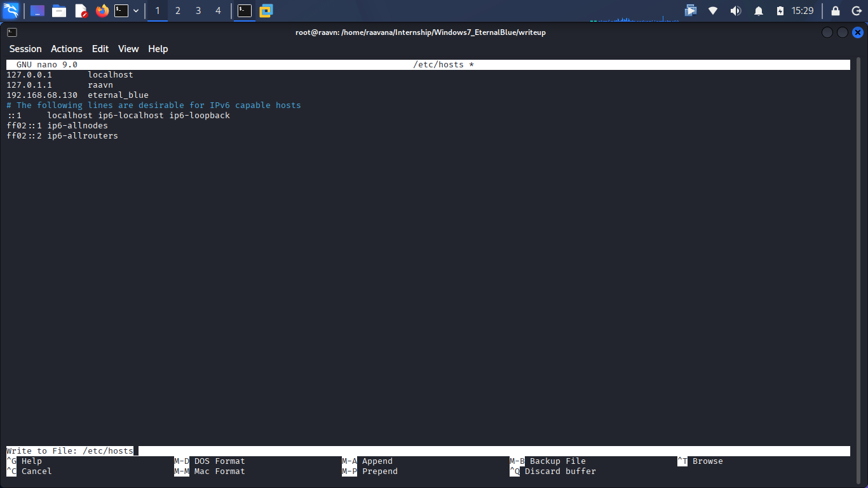Expand the terminal launcher dropdown arrow
Screen dimensions: 868x488
coord(136,11)
